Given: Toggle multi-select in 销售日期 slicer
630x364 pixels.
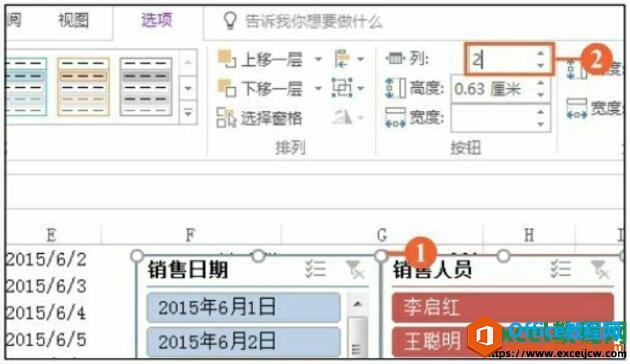Looking at the screenshot, I should (315, 269).
